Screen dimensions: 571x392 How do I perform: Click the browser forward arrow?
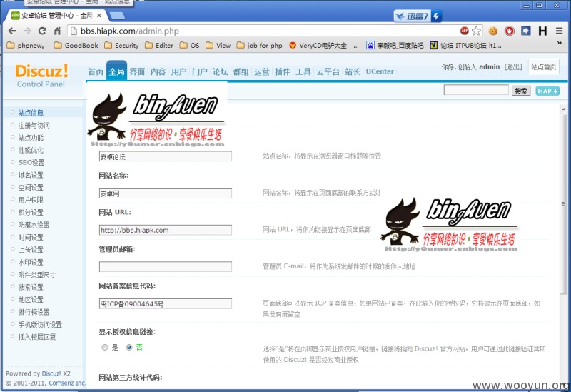click(27, 31)
